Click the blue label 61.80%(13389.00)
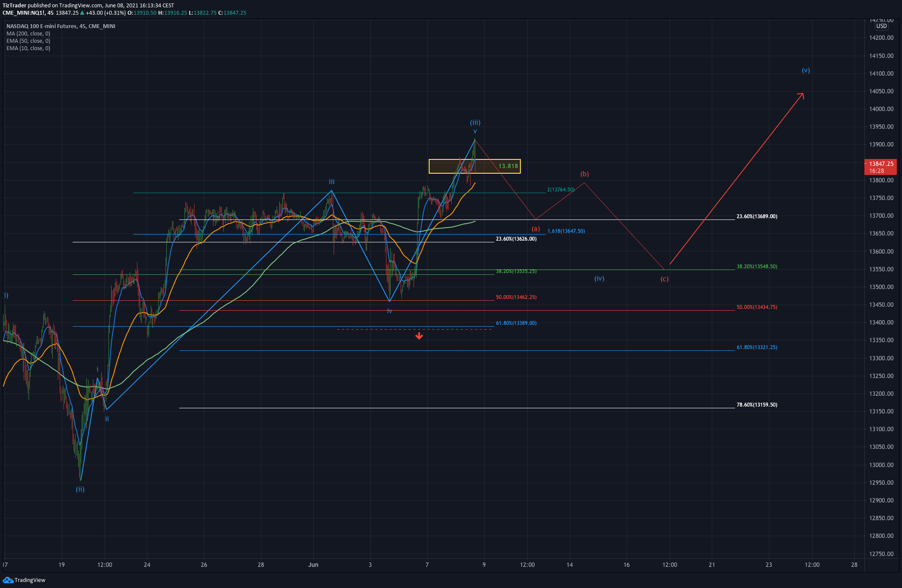This screenshot has width=902, height=588. point(516,323)
